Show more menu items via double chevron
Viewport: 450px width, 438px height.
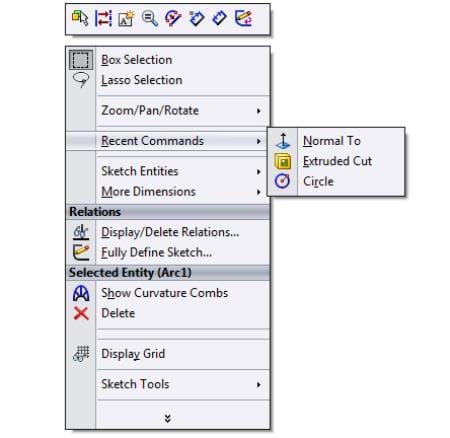coord(168,418)
